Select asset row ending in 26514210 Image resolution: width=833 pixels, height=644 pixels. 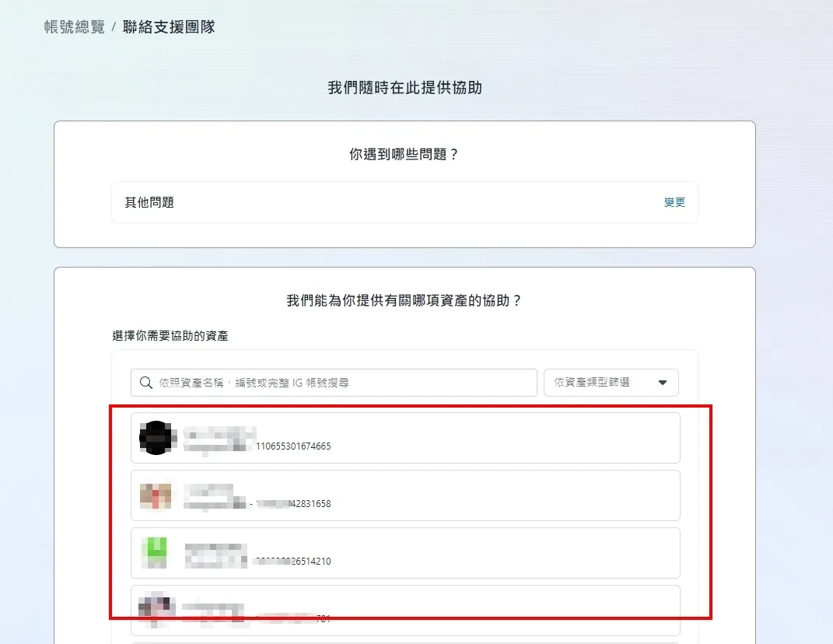coord(405,552)
